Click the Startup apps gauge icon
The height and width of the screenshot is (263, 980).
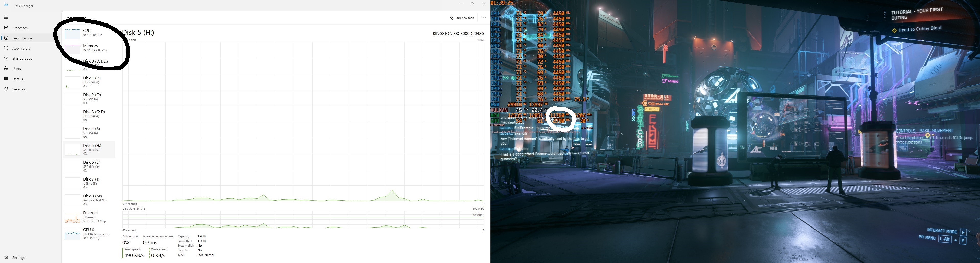(6, 59)
